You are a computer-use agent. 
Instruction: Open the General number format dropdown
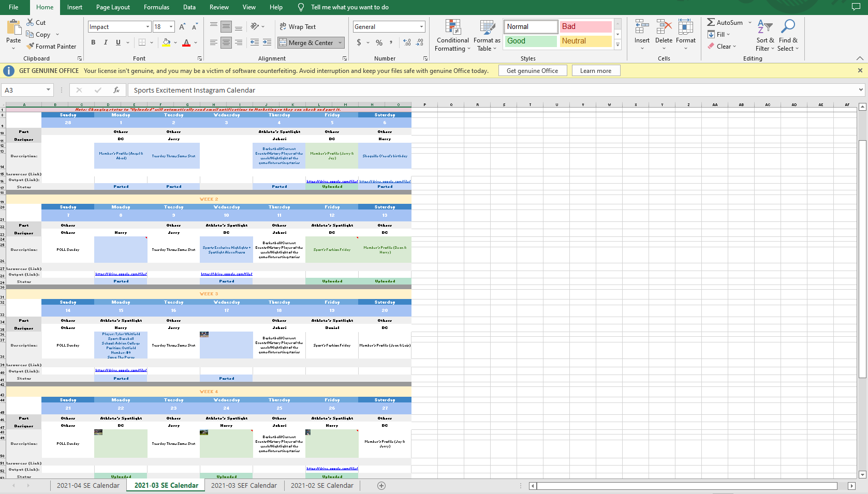point(421,27)
